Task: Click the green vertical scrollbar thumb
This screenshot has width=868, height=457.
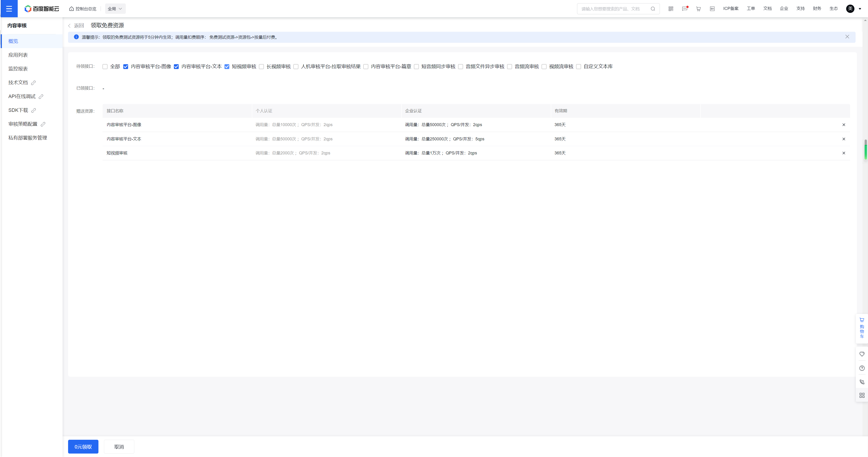Action: coord(866,149)
